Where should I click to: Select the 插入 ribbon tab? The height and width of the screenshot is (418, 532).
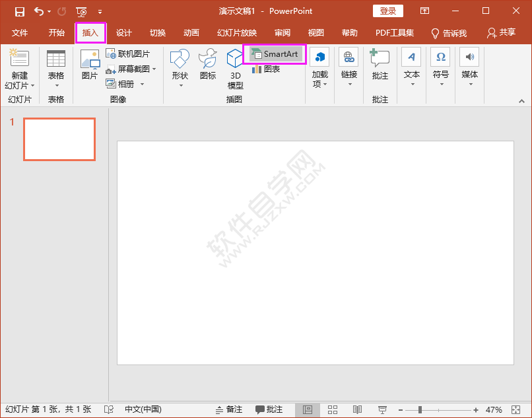pyautogui.click(x=90, y=33)
